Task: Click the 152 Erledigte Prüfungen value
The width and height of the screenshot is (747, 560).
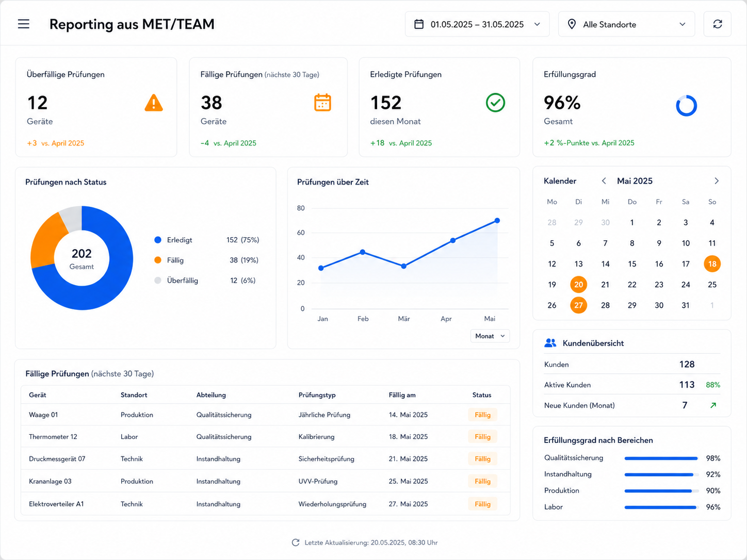Action: [386, 103]
